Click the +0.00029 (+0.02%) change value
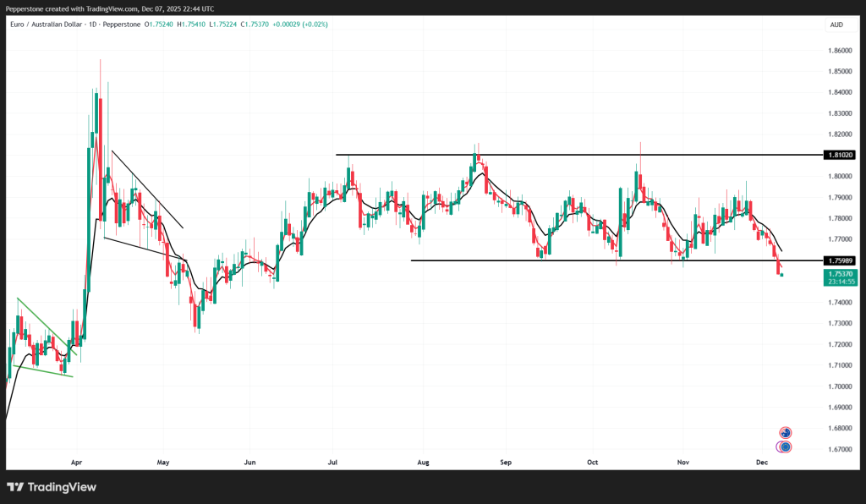Viewport: 866px width, 504px height. [x=301, y=25]
